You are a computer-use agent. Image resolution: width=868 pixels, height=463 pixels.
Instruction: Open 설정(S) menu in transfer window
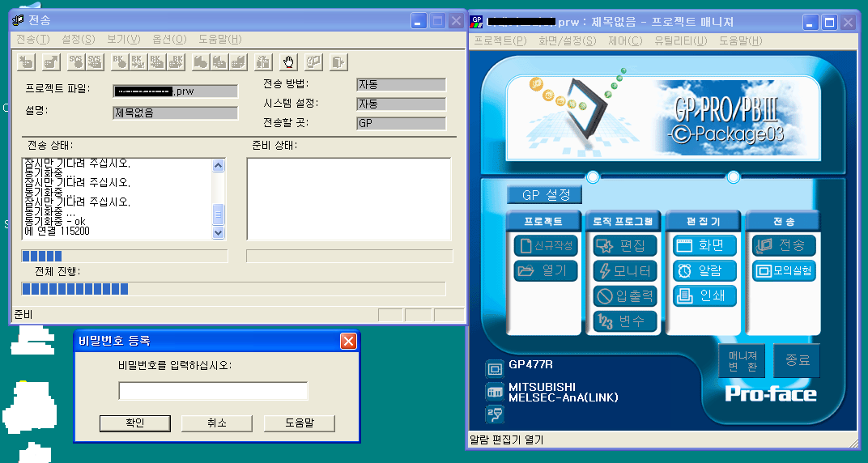[x=78, y=40]
